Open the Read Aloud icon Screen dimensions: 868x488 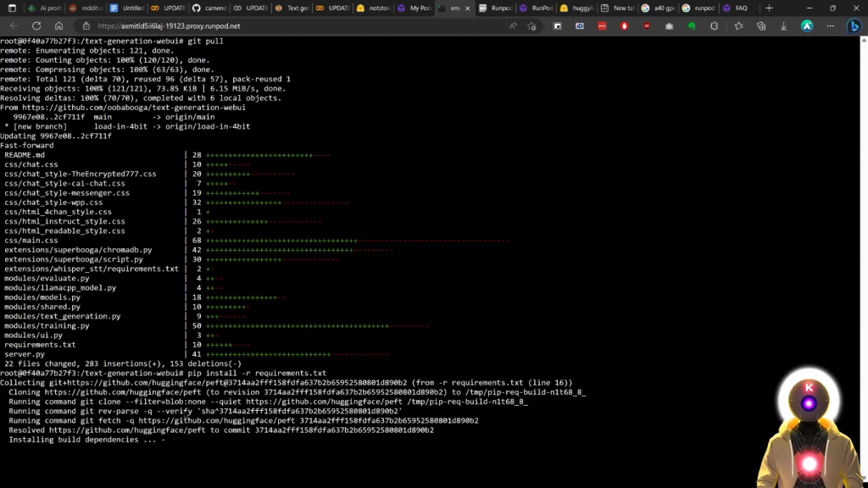(513, 26)
